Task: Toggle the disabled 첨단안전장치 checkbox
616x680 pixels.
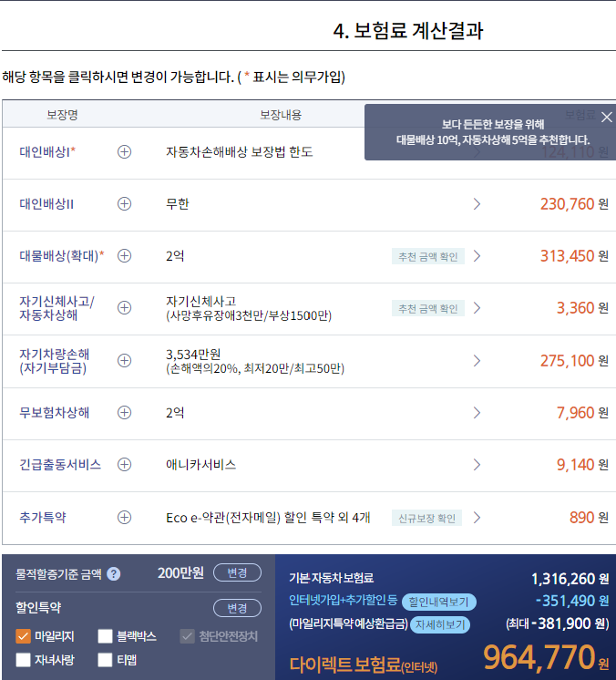Action: (x=188, y=636)
